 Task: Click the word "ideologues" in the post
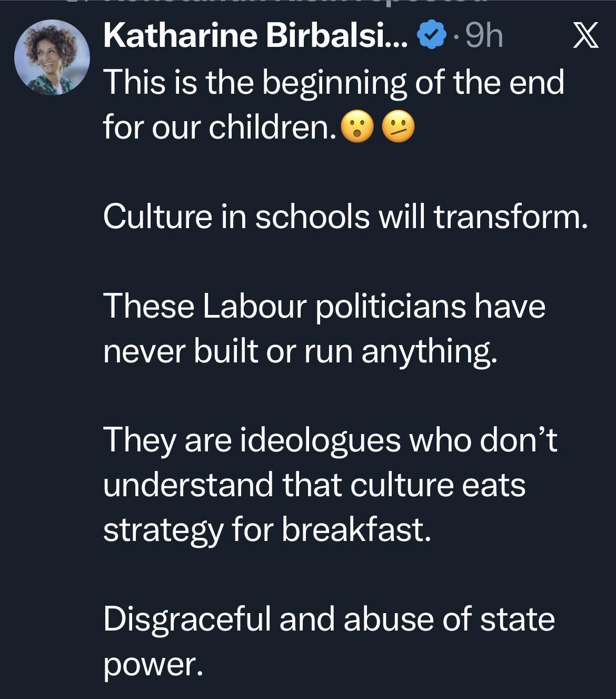tap(321, 440)
